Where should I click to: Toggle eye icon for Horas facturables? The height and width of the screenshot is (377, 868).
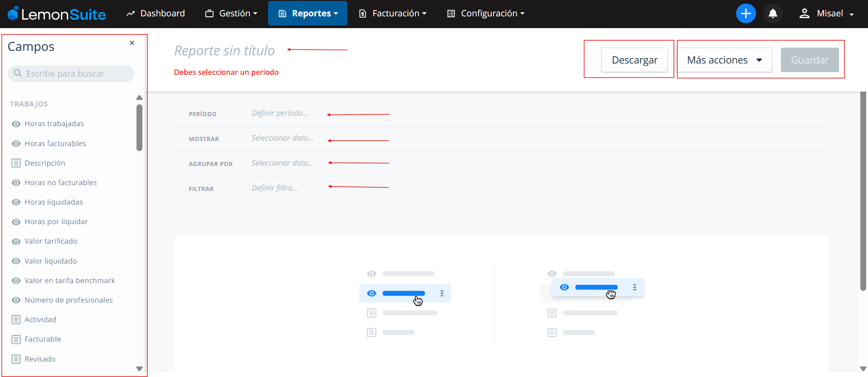coord(16,143)
